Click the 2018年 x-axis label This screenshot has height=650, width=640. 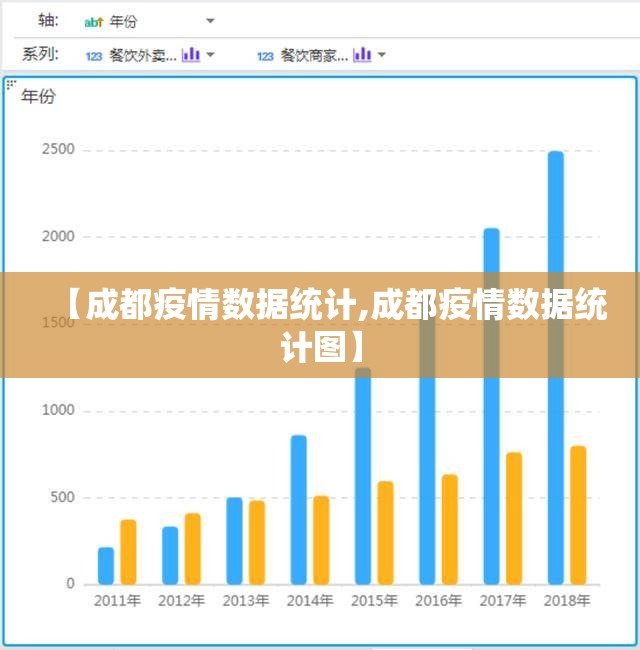567,601
